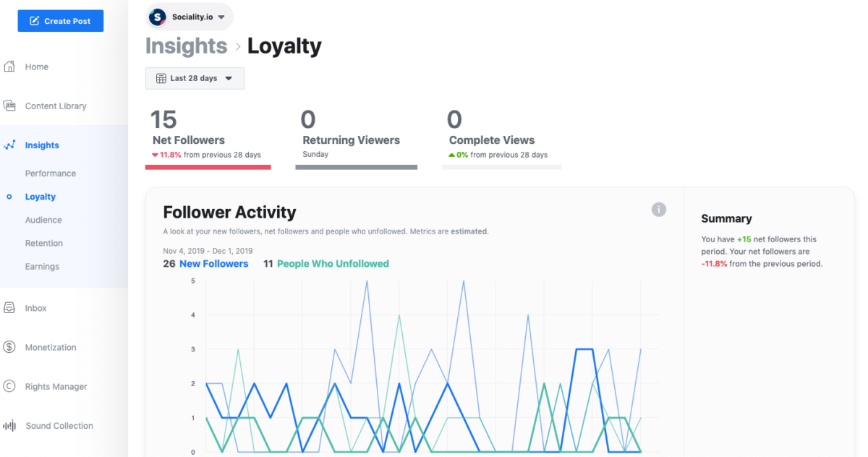Click the Follower Activity info icon
Image resolution: width=868 pixels, height=457 pixels.
(x=659, y=209)
